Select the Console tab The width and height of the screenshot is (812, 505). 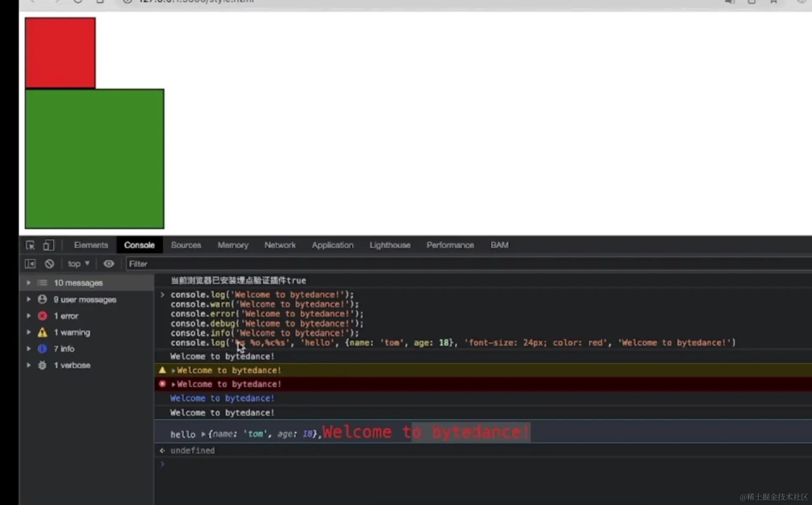[x=139, y=245]
